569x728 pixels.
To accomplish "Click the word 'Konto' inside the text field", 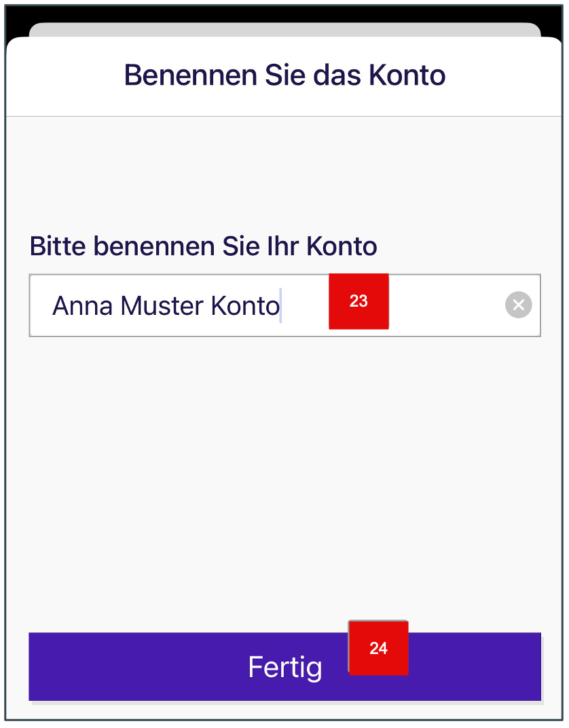I will coord(244,306).
